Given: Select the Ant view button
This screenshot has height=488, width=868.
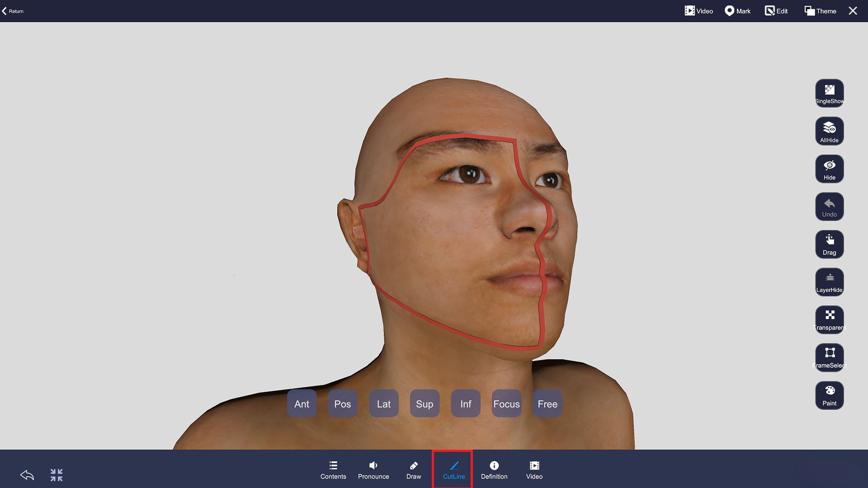Looking at the screenshot, I should point(302,404).
